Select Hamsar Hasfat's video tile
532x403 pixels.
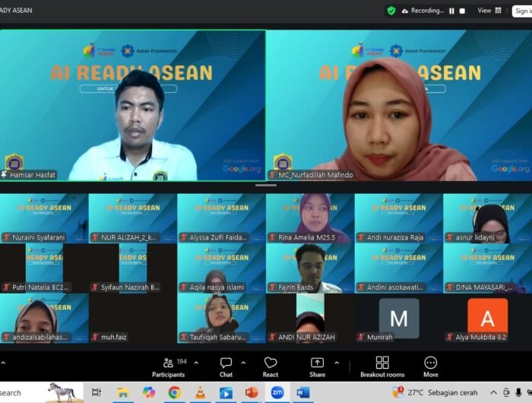[133, 105]
